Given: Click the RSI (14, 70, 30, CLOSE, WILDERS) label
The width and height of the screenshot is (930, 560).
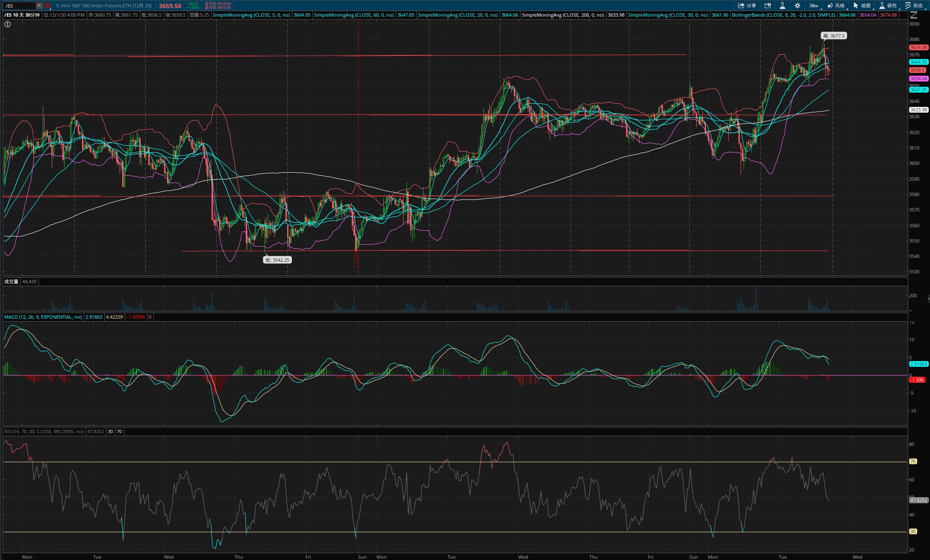Looking at the screenshot, I should [44, 431].
